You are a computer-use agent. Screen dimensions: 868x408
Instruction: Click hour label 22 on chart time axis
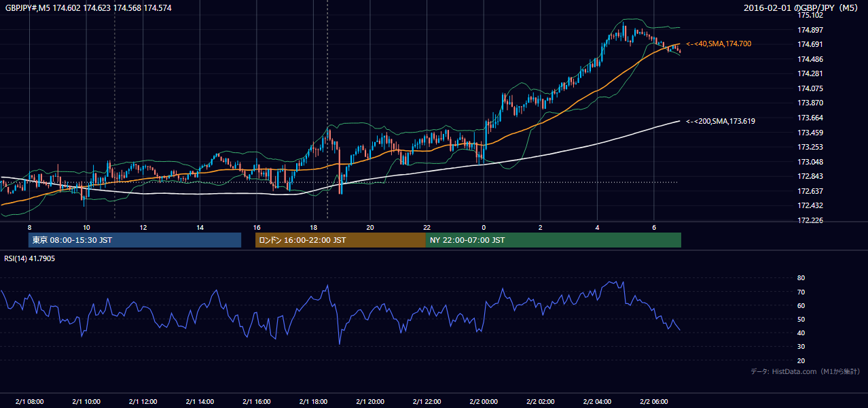click(x=427, y=227)
